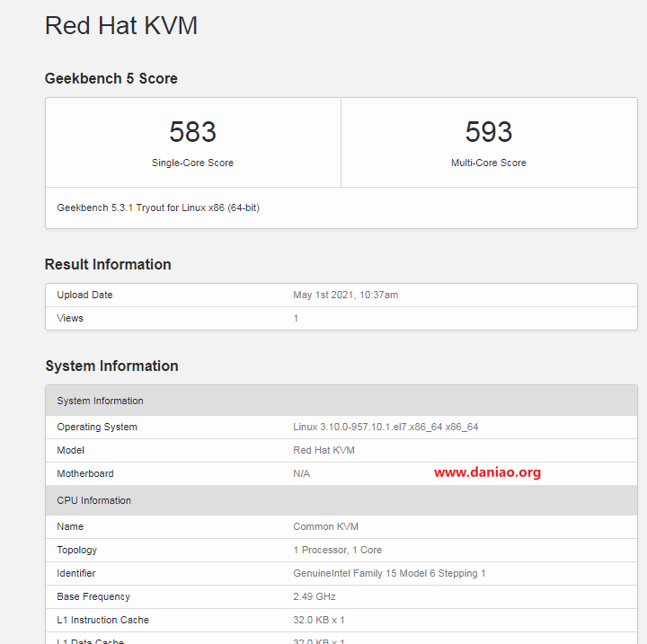647x644 pixels.
Task: Click the Red Hat KVM page title
Action: (x=121, y=25)
